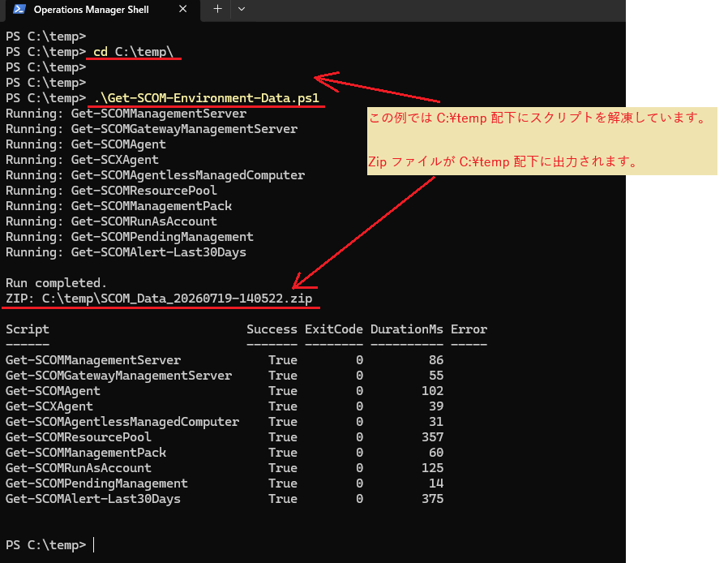Click Get-SCXAgent in the results table
Image resolution: width=728 pixels, height=563 pixels.
point(49,406)
